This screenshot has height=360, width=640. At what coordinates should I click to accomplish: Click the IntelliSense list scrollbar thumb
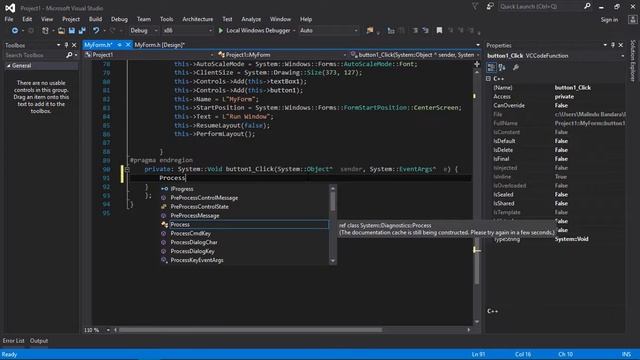pyautogui.click(x=333, y=202)
